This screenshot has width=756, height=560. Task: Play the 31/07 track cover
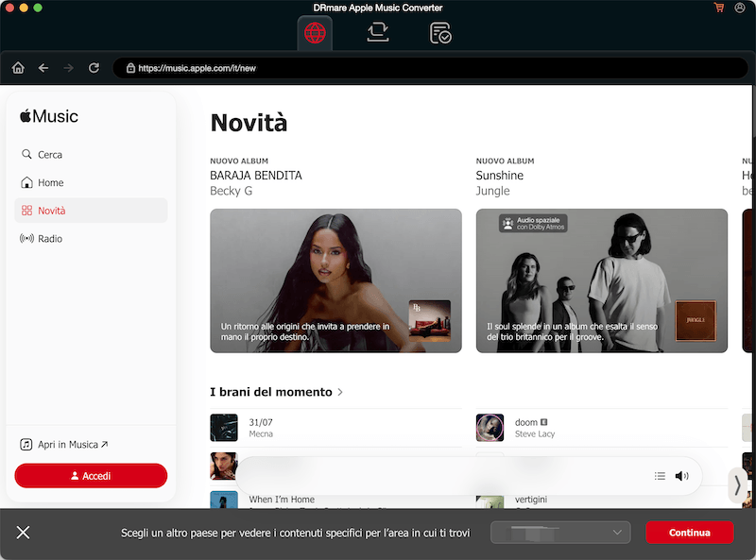[224, 428]
